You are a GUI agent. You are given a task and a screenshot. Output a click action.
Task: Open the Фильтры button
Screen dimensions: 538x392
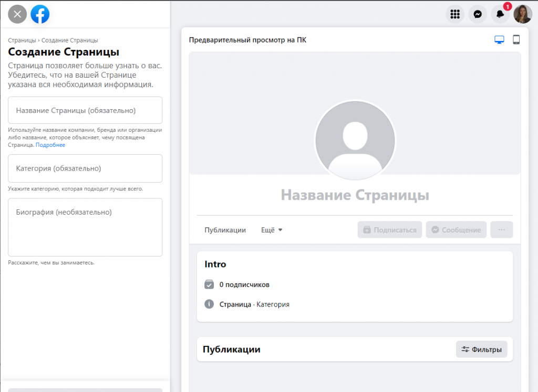point(481,349)
